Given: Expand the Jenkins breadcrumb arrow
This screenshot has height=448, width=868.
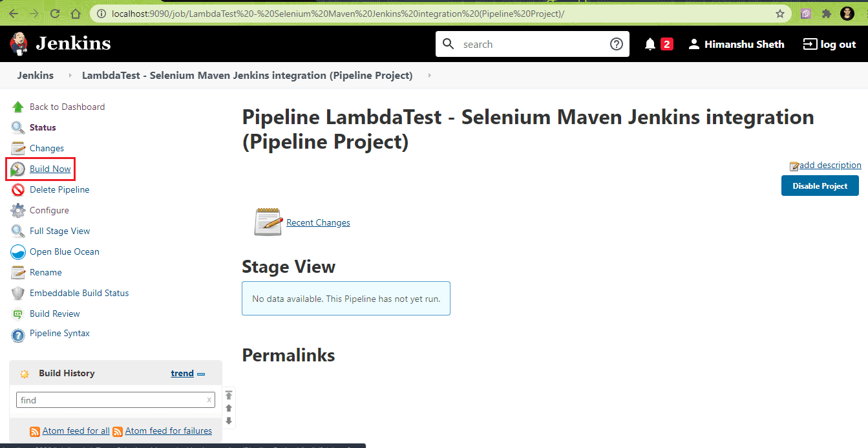Looking at the screenshot, I should pos(70,76).
